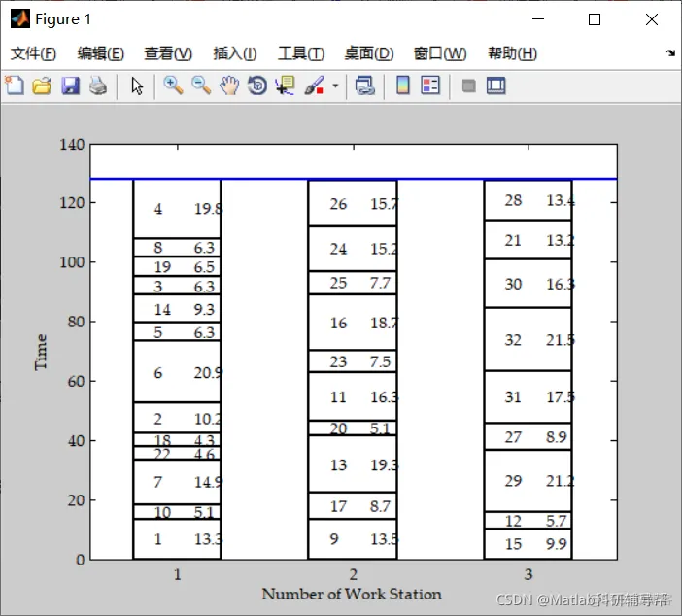
Task: Click the task number 28 label
Action: 513,200
